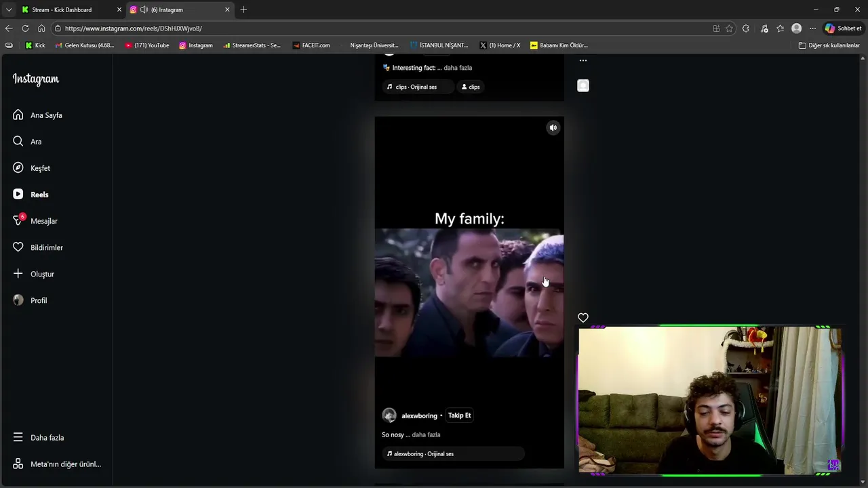Click the Instagram logo
This screenshot has width=868, height=488.
tap(36, 79)
